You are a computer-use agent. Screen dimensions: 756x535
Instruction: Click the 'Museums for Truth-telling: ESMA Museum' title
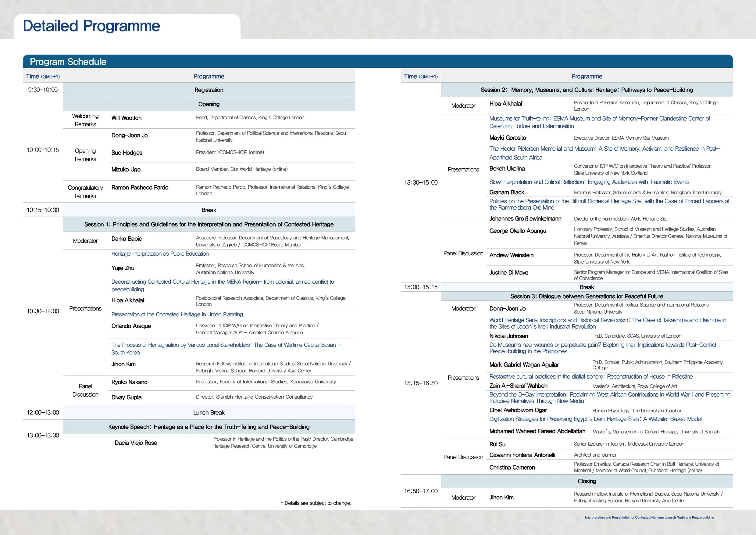tap(599, 119)
